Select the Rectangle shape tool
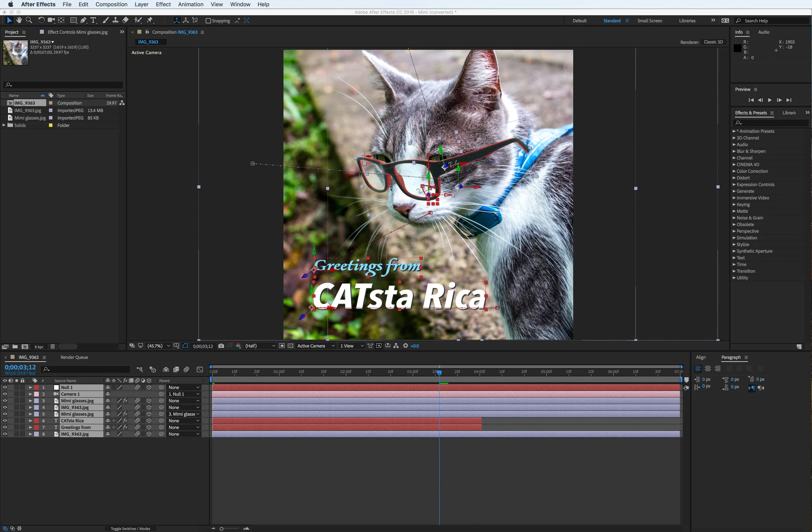The width and height of the screenshot is (812, 532). tap(73, 20)
